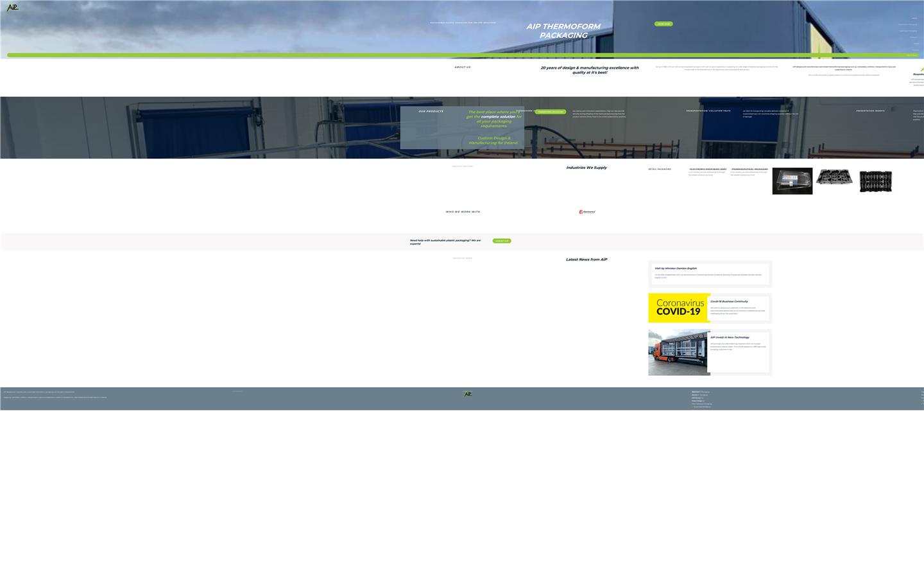The height and width of the screenshot is (578, 924).
Task: Click the AiP logo in the header
Action: pos(12,8)
